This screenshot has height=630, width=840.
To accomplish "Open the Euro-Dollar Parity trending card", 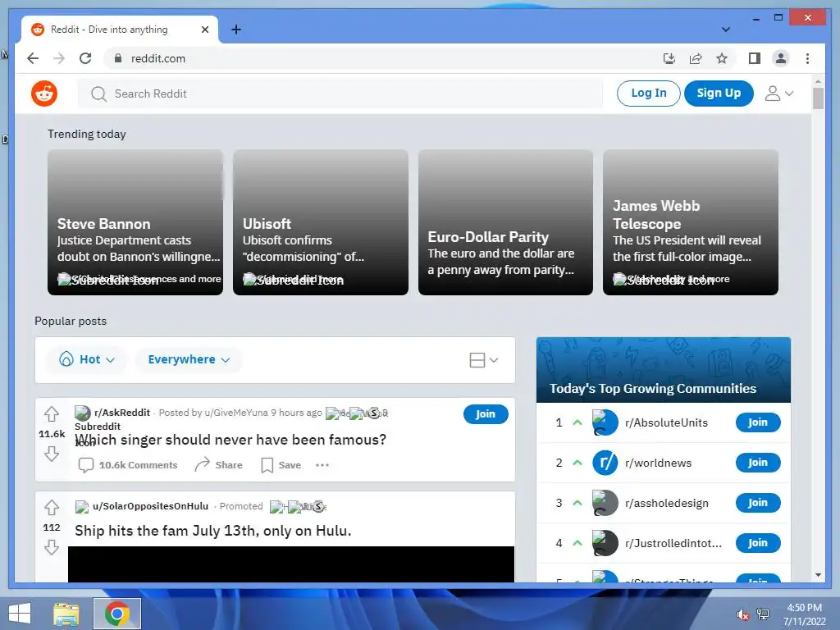I will point(505,221).
